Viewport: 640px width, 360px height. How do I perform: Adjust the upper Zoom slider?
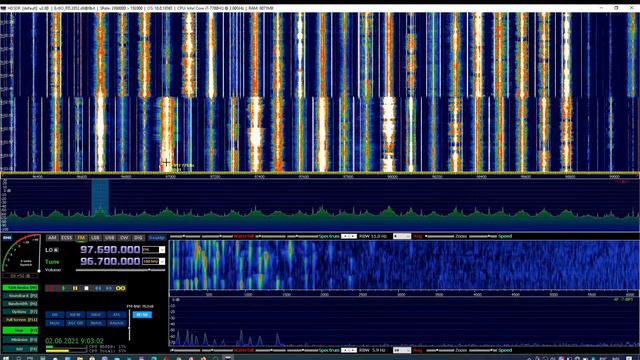[440, 236]
